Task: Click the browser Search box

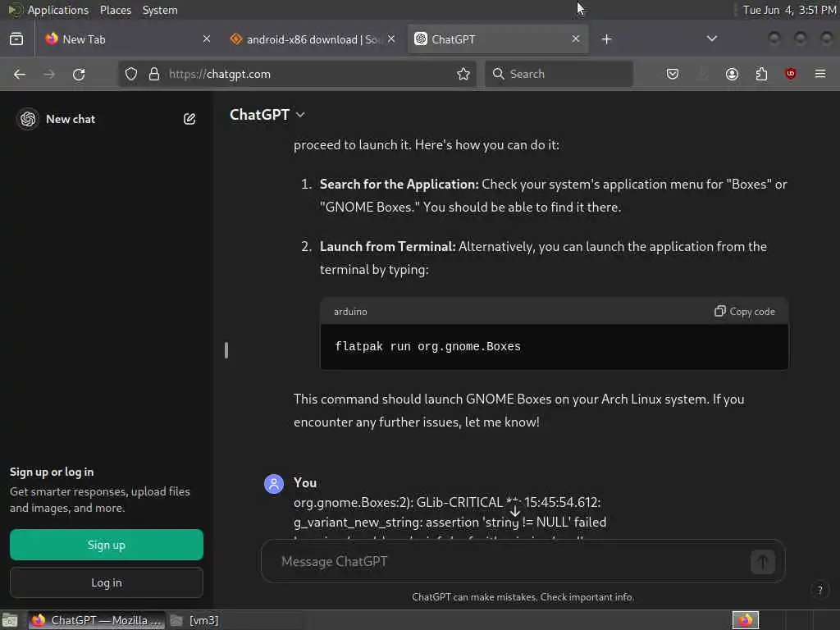Action: coord(559,74)
